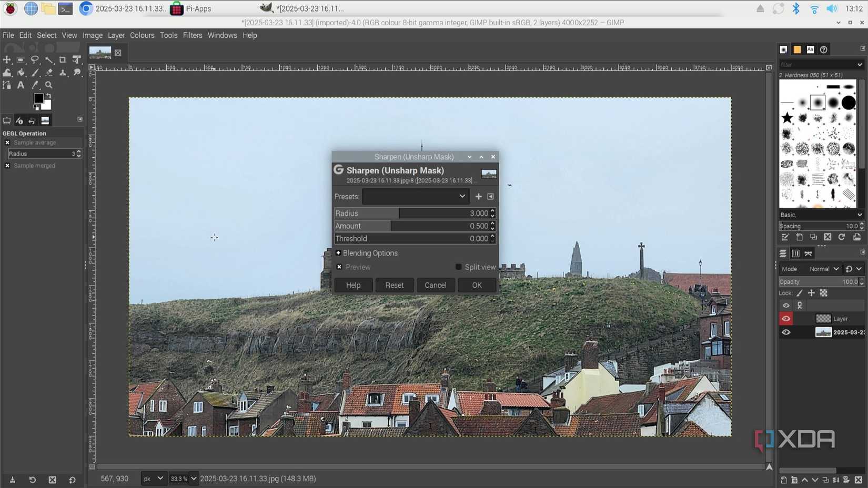
Task: Select the Text tool
Action: (21, 85)
